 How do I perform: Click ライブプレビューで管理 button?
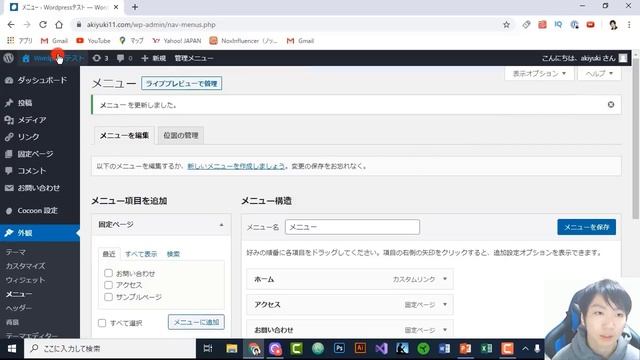tap(182, 84)
